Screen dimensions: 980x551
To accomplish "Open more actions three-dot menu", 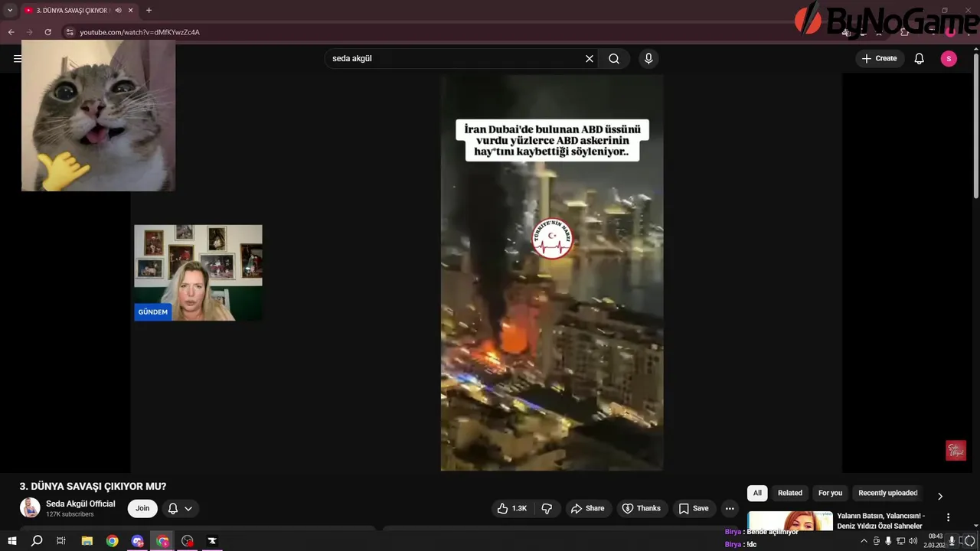I will (730, 508).
